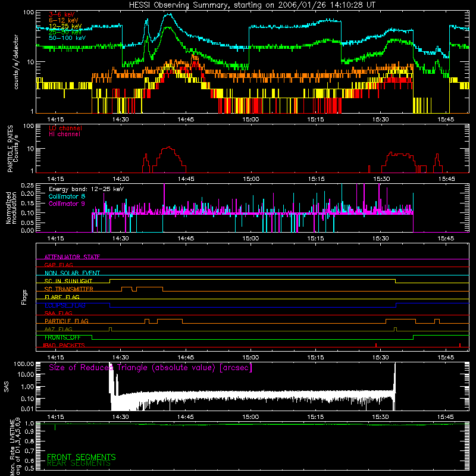Click 'Size of Reduced Triangle' panel title
This screenshot has width=476, height=476.
tap(151, 368)
